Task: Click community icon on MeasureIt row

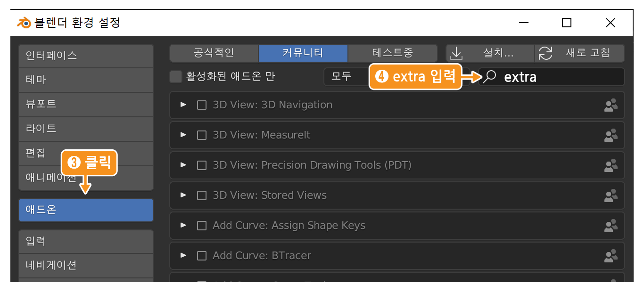Action: point(611,136)
